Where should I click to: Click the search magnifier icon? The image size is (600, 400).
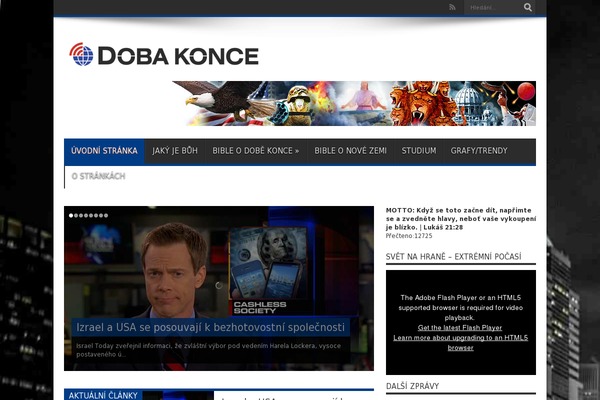pos(527,8)
